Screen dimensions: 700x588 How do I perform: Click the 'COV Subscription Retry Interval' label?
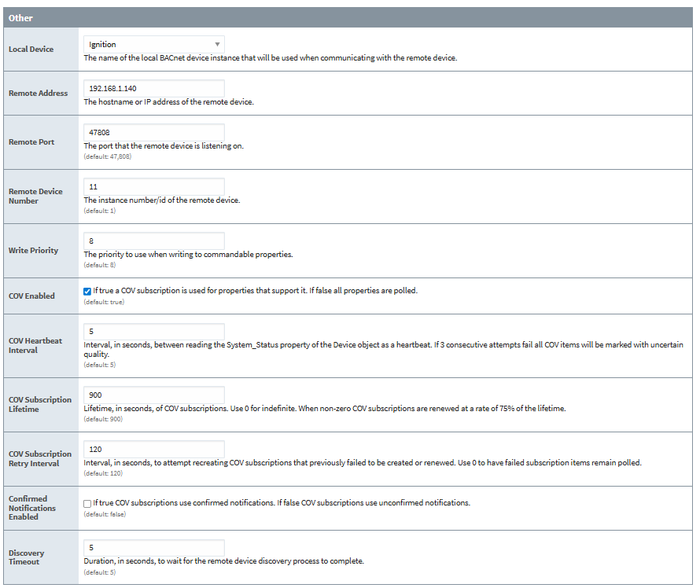pos(40,458)
